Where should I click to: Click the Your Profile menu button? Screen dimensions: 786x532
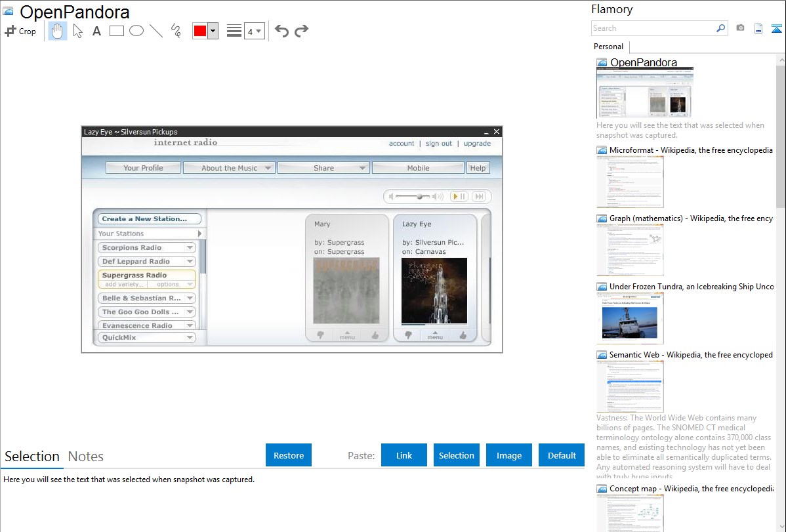pyautogui.click(x=144, y=168)
